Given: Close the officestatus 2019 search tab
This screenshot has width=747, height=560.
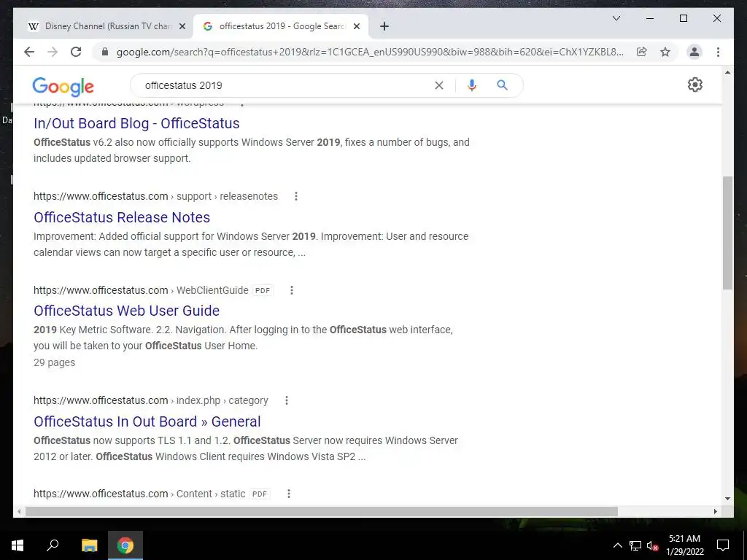Looking at the screenshot, I should click(356, 26).
